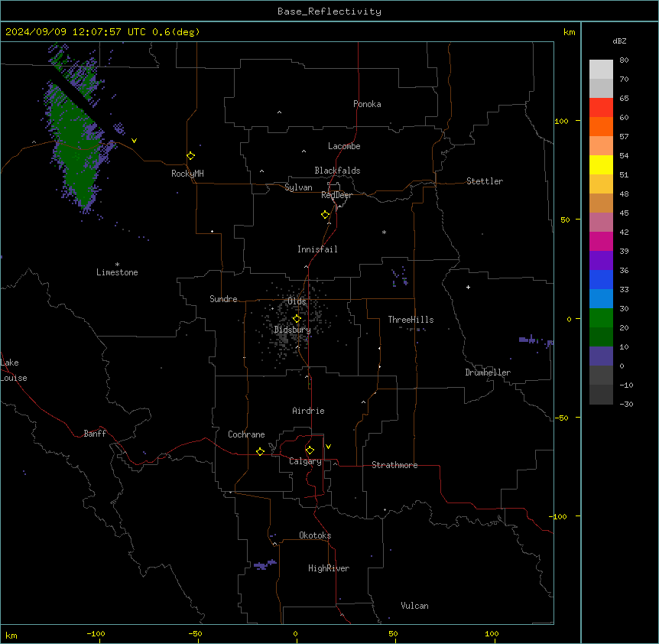Viewport: 659px width, 644px height.
Task: Select the green 20-30 dBZ legend swatch
Action: [x=601, y=318]
